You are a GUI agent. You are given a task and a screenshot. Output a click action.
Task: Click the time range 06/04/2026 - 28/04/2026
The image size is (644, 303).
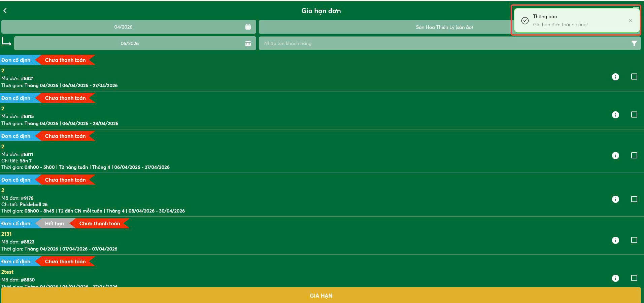coord(90,123)
